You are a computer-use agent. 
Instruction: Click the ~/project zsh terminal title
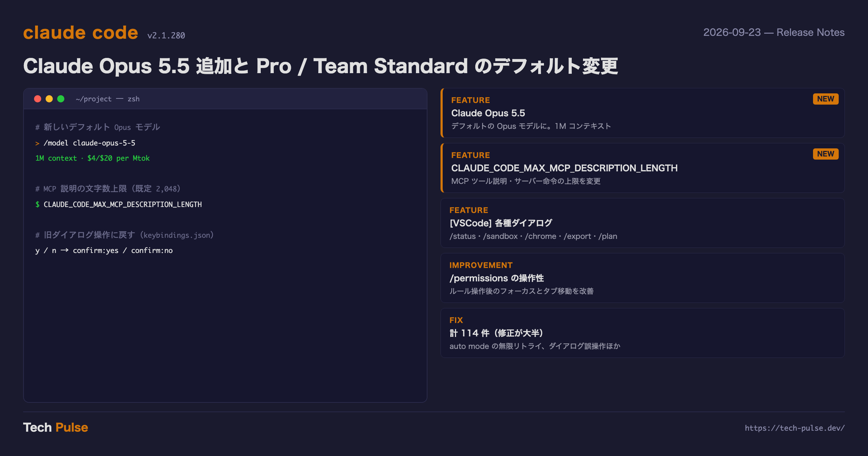pyautogui.click(x=108, y=99)
